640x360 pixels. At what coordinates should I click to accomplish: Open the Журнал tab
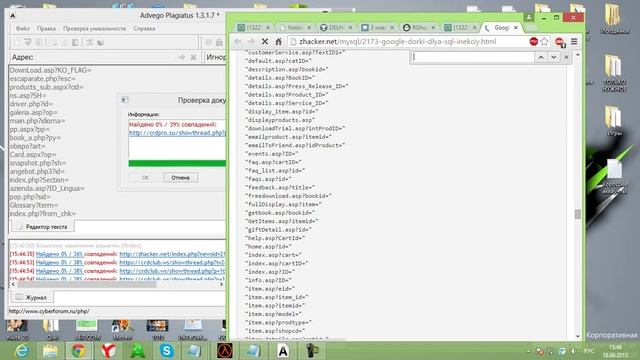[31, 298]
